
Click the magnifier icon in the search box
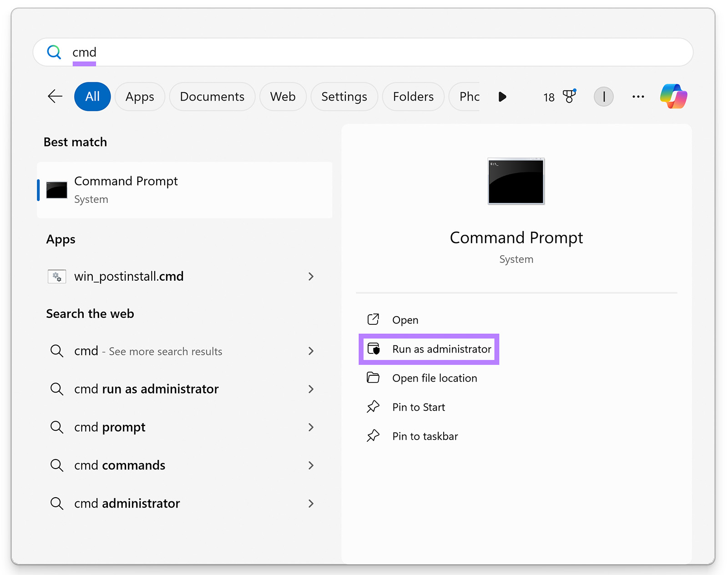pos(54,52)
